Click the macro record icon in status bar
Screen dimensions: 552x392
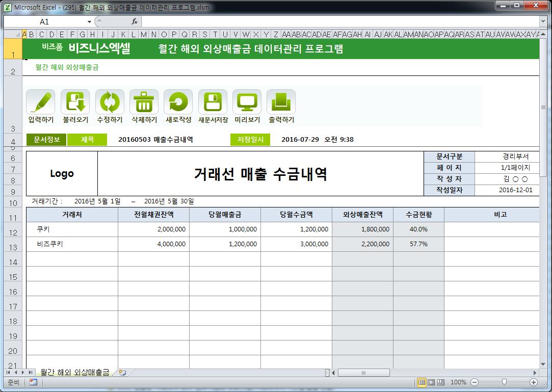click(x=33, y=382)
